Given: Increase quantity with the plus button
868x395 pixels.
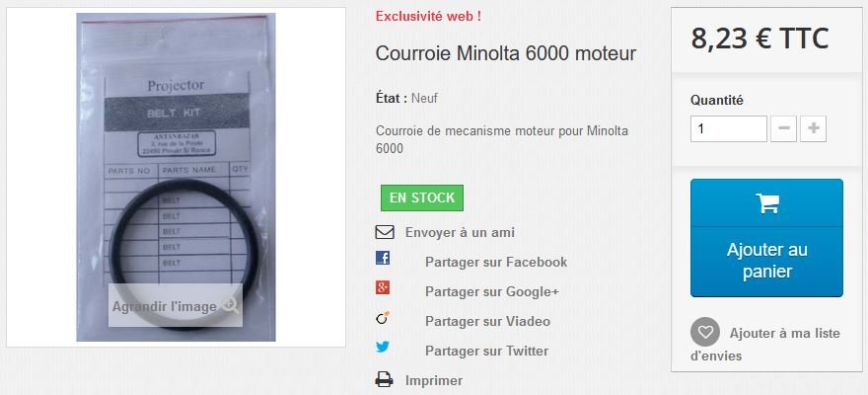Looking at the screenshot, I should [x=813, y=129].
